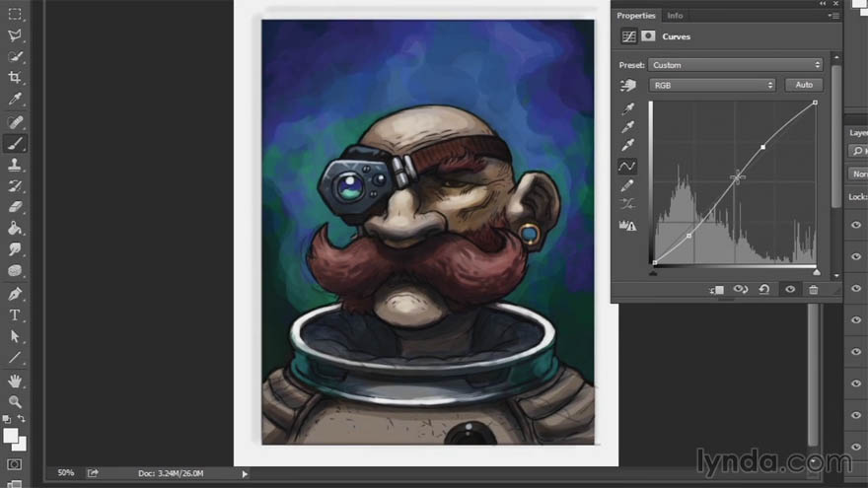The height and width of the screenshot is (488, 868).
Task: Select the Paint Bucket tool
Action: (15, 228)
